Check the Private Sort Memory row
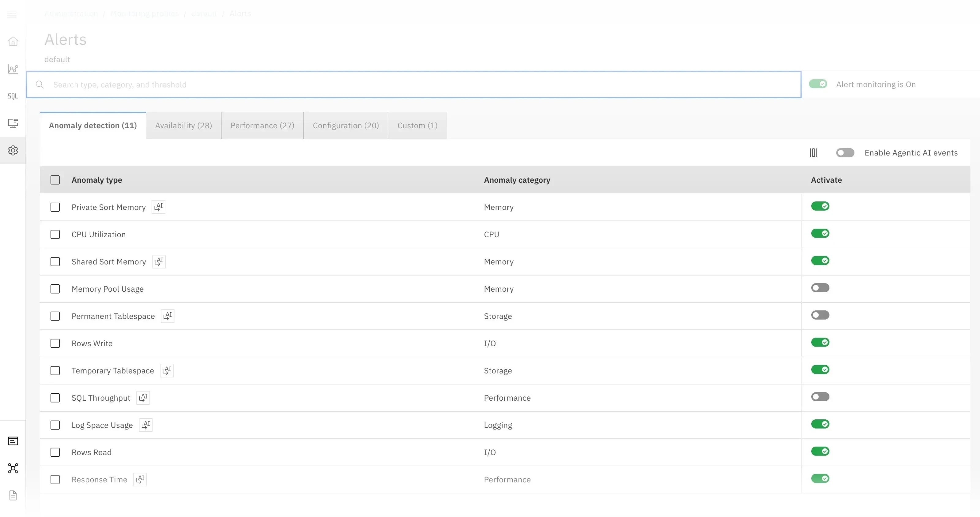 55,207
